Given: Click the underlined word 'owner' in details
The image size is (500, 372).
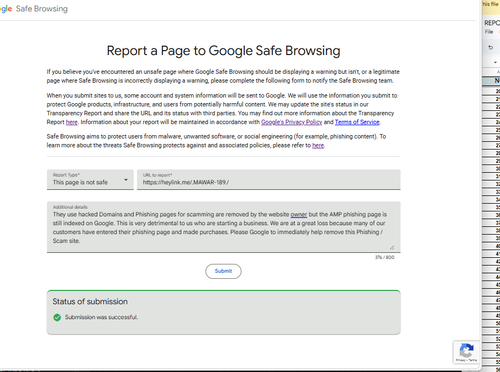Looking at the screenshot, I should 299,214.
